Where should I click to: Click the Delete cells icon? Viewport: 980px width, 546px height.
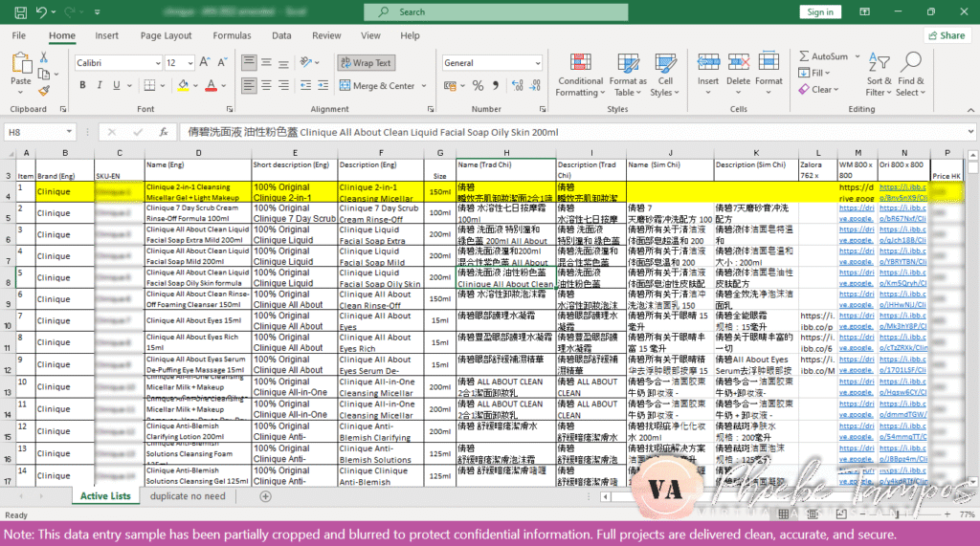pyautogui.click(x=738, y=62)
